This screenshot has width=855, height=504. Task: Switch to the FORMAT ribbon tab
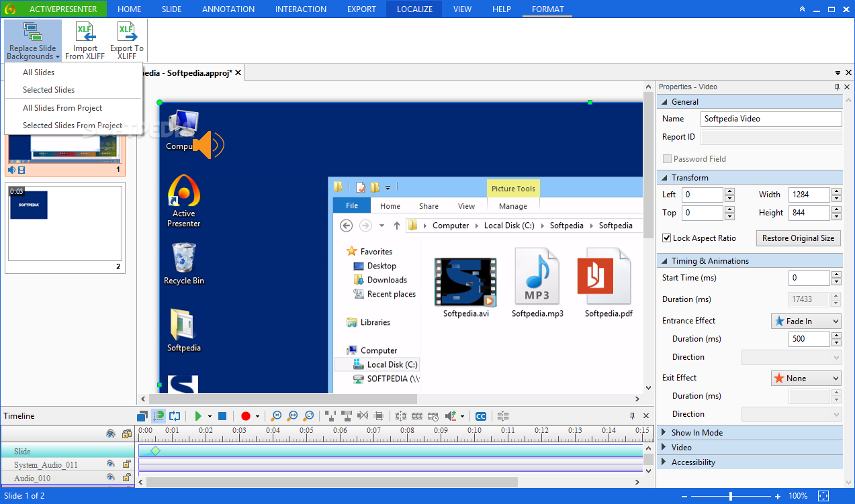point(548,9)
